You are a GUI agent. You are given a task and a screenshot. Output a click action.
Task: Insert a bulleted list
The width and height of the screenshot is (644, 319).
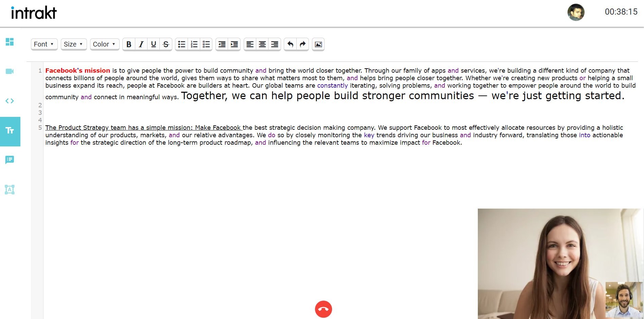coord(182,44)
